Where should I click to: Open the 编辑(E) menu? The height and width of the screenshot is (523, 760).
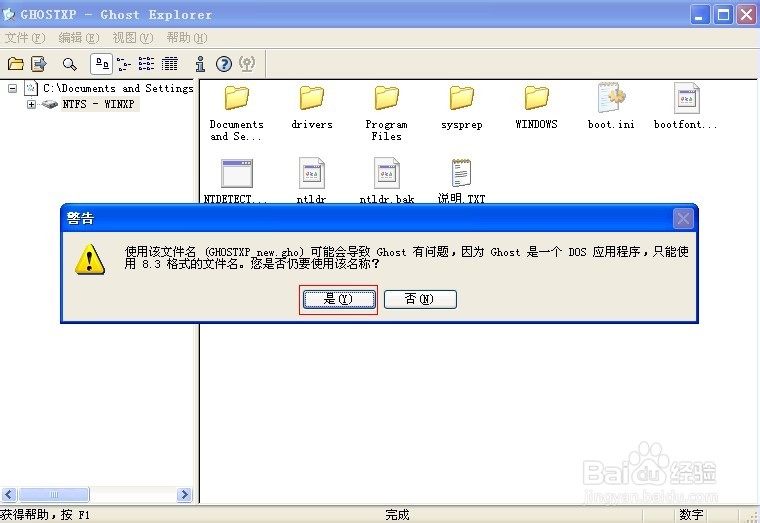pyautogui.click(x=79, y=38)
